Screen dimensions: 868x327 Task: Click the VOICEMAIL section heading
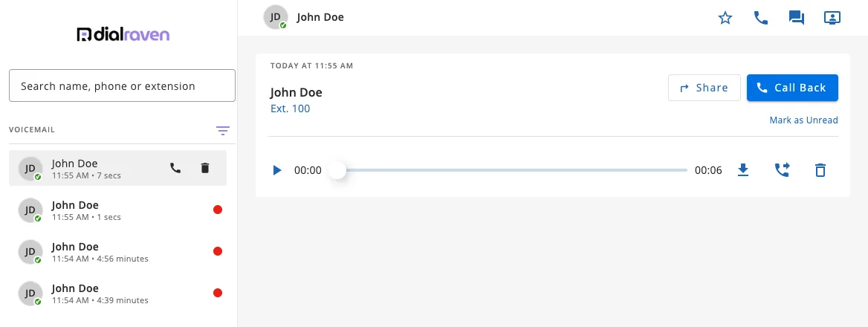32,130
